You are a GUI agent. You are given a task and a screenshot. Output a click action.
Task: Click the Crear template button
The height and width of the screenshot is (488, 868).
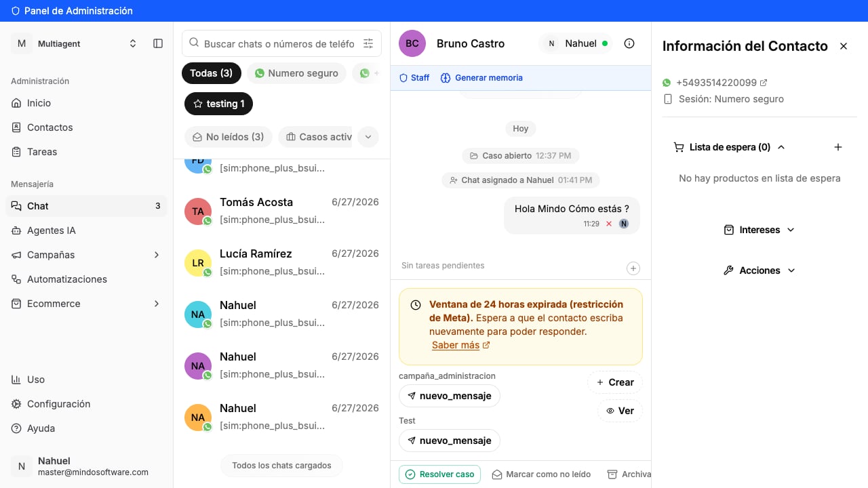click(x=615, y=382)
